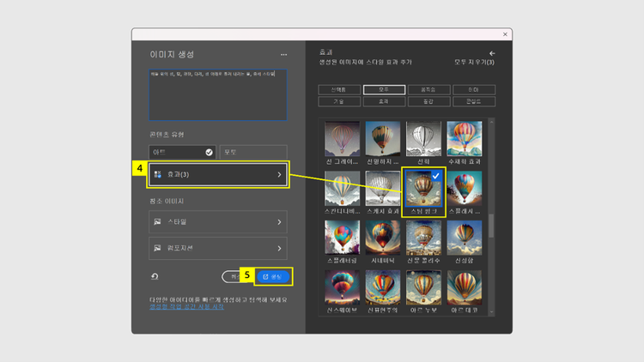Select the 신스웨이브 effect thumbnail

pos(342,287)
